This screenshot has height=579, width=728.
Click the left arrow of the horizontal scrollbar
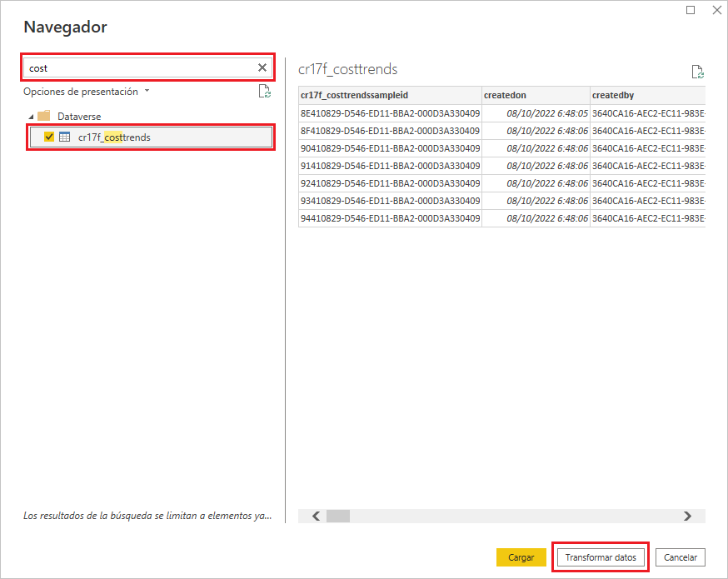(x=317, y=516)
